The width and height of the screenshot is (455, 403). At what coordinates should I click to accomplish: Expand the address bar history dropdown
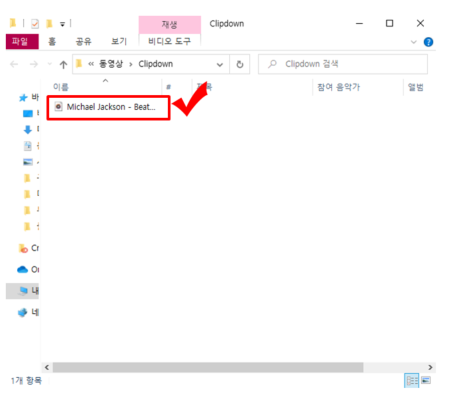220,64
